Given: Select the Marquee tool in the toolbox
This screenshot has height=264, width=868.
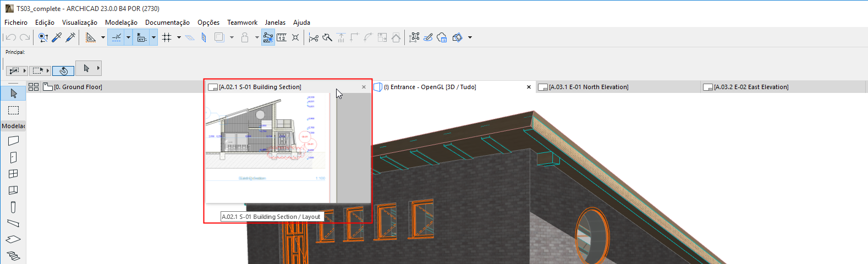Looking at the screenshot, I should [13, 110].
